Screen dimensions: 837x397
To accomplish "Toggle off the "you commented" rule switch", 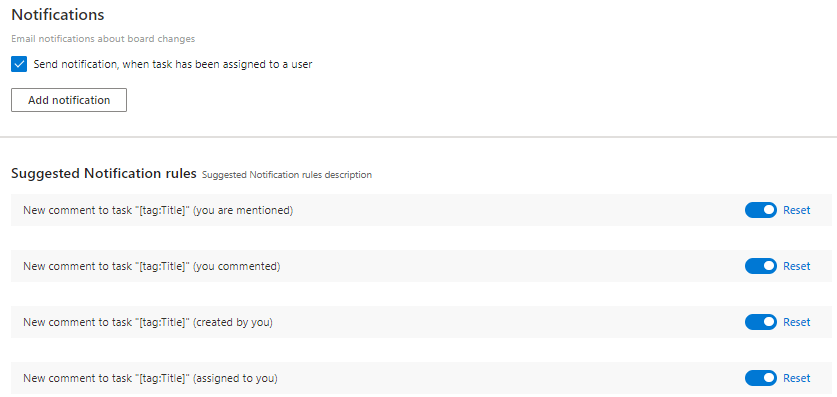I will [x=761, y=266].
